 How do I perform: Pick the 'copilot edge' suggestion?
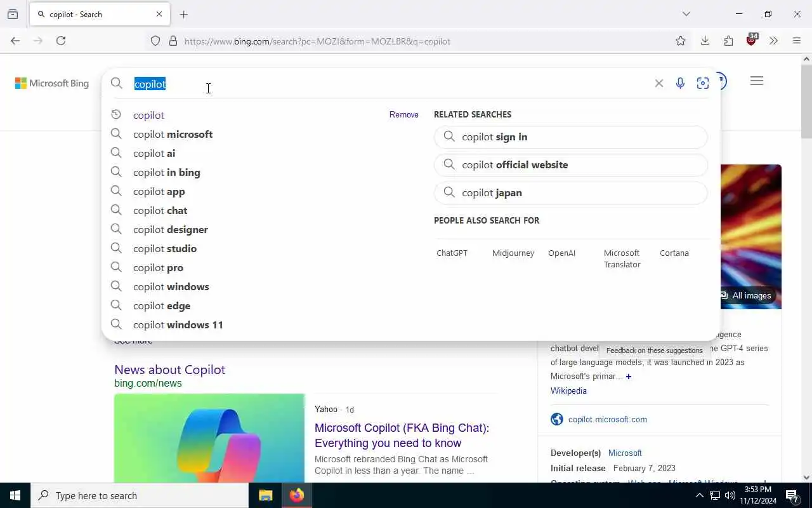point(162,305)
